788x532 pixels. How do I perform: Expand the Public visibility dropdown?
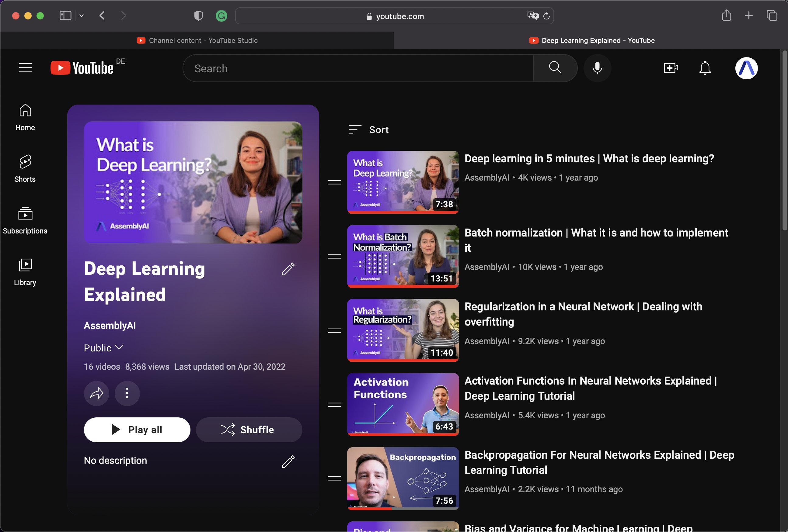click(103, 348)
